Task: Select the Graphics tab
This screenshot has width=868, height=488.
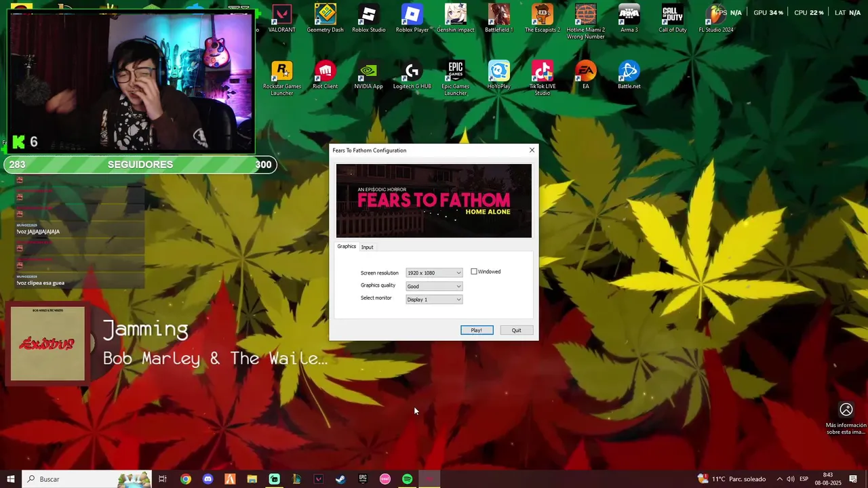Action: pos(347,246)
